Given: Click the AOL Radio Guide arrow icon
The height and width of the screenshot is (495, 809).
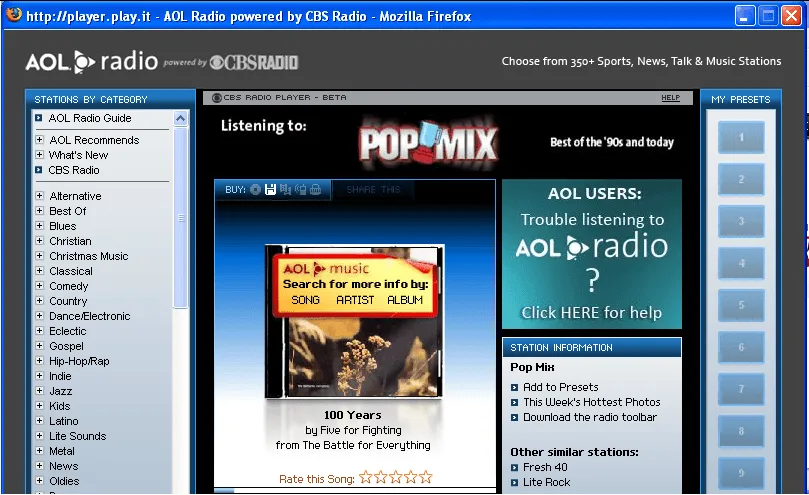Looking at the screenshot, I should 39,118.
